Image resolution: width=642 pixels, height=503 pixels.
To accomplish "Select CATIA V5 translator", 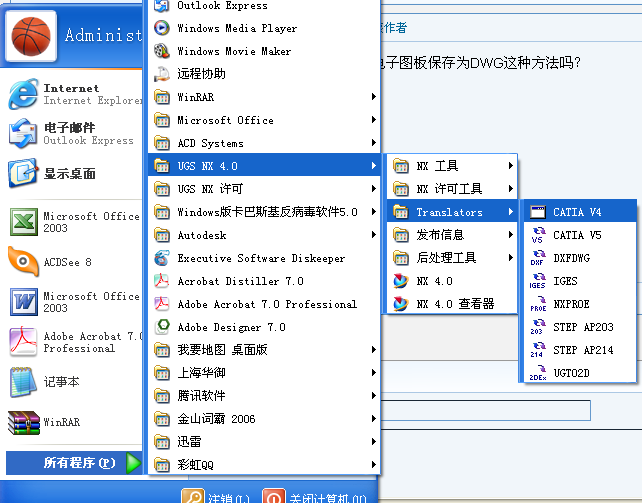I will click(x=580, y=235).
